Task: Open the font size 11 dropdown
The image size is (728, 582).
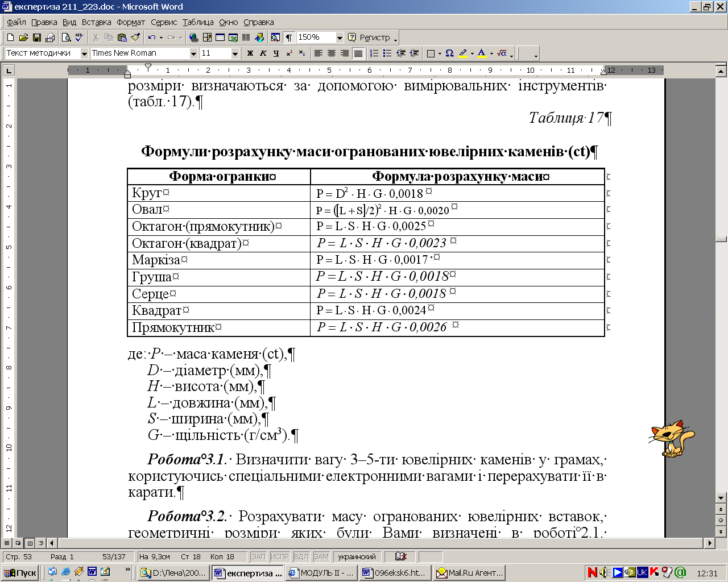Action: pos(235,53)
